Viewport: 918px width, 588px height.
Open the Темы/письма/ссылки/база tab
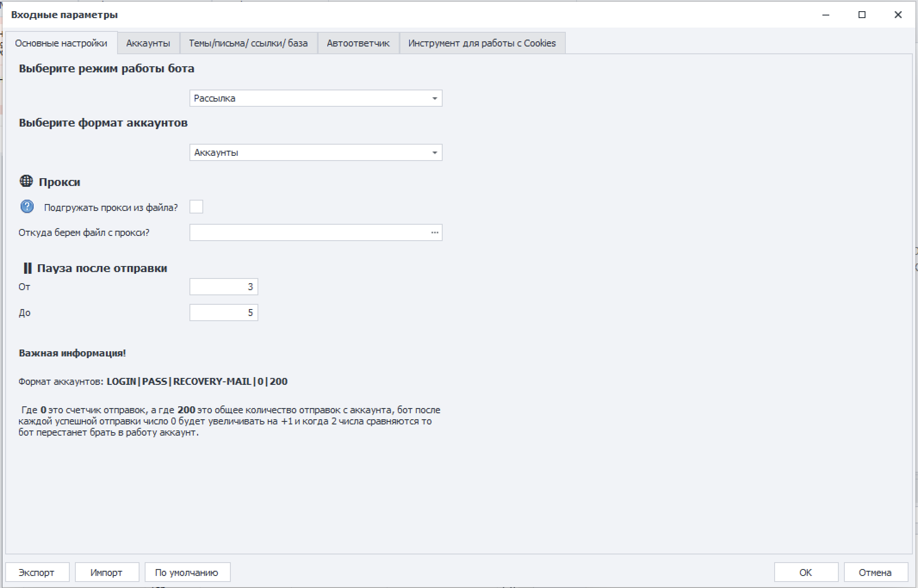tap(248, 43)
